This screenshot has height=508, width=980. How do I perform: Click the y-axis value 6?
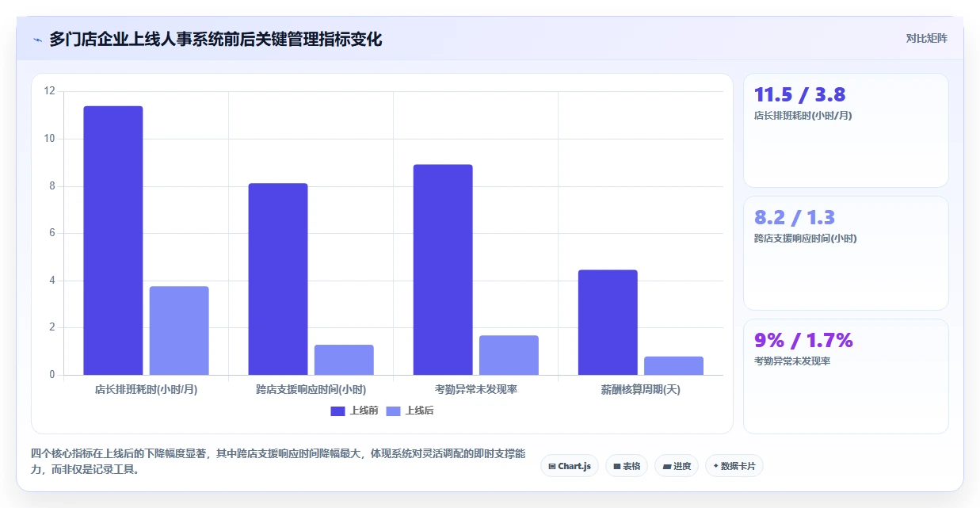52,233
